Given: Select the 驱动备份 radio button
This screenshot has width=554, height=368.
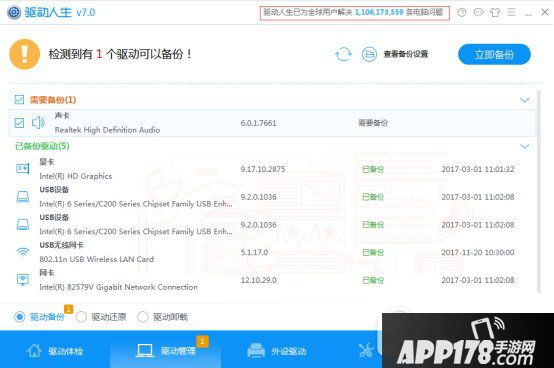Looking at the screenshot, I should tap(19, 317).
